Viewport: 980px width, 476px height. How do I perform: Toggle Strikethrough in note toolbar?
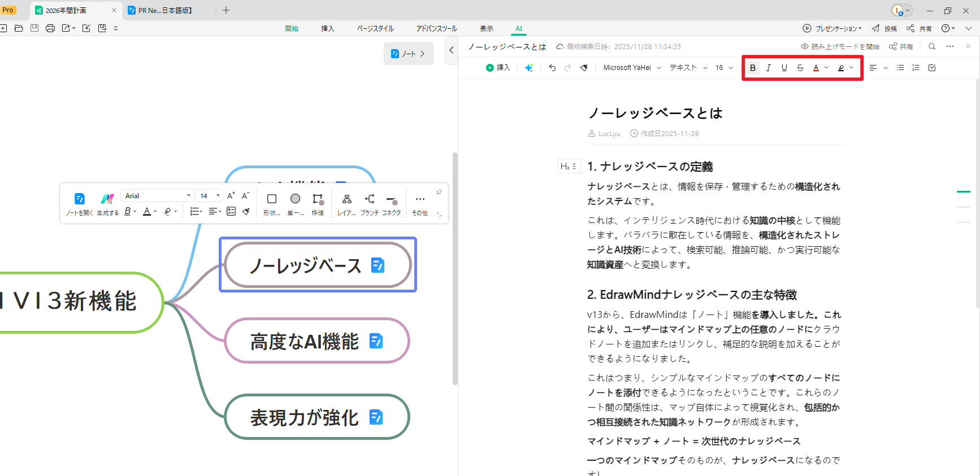[x=800, y=68]
